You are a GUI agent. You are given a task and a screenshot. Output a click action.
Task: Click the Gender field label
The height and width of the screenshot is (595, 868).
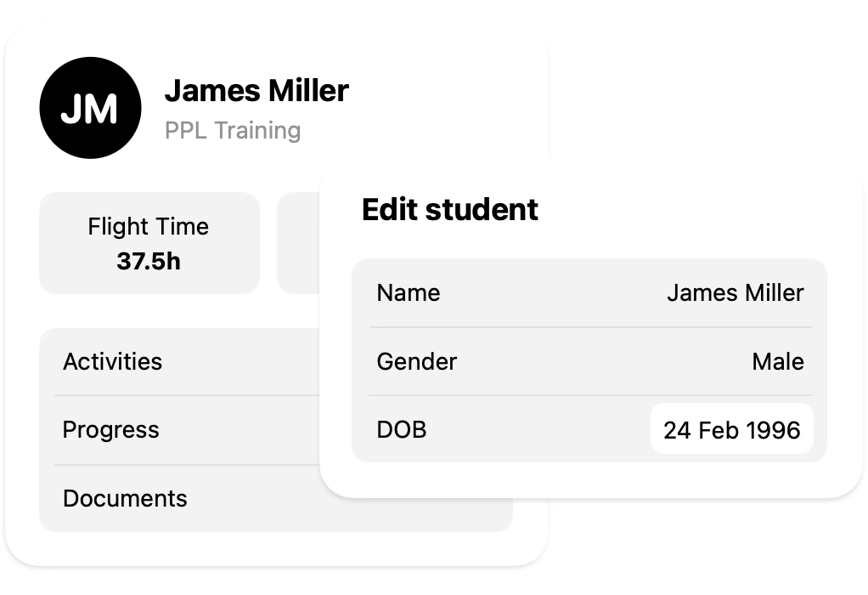pyautogui.click(x=417, y=361)
